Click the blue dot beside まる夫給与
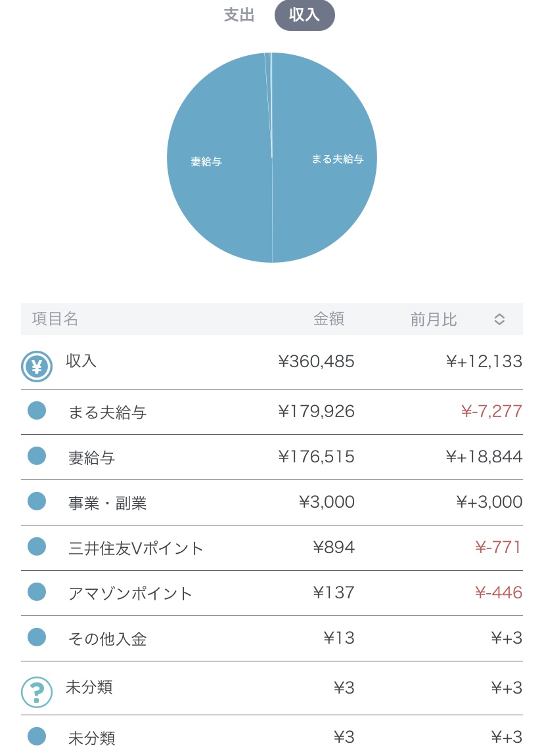The width and height of the screenshot is (544, 756). point(37,411)
